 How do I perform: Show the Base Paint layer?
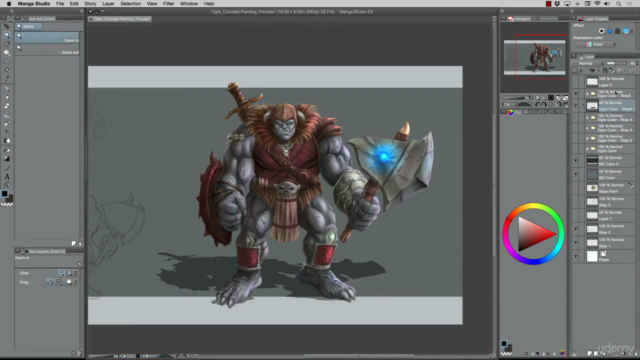click(576, 188)
